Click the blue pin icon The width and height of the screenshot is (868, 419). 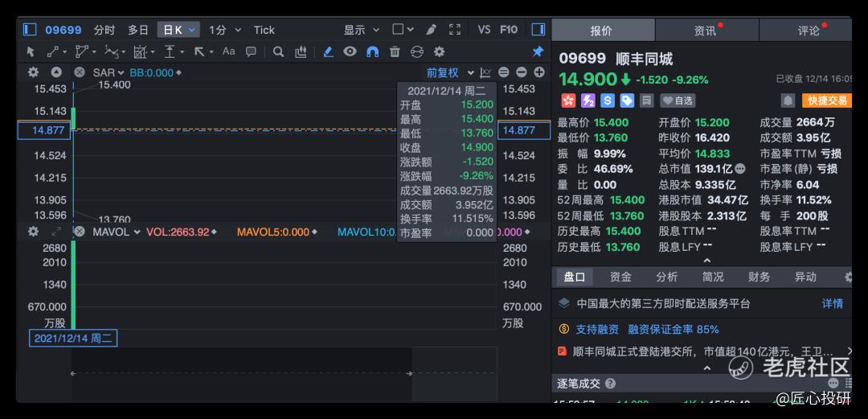(538, 51)
